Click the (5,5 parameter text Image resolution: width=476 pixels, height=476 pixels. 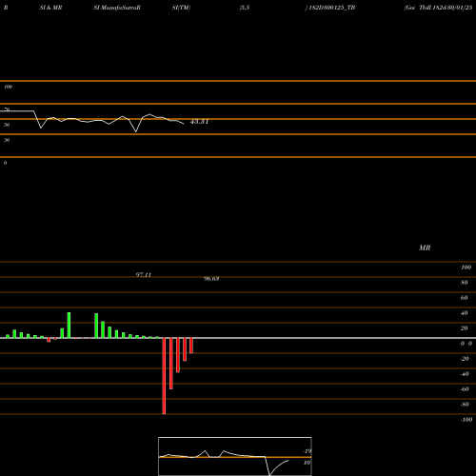[245, 8]
